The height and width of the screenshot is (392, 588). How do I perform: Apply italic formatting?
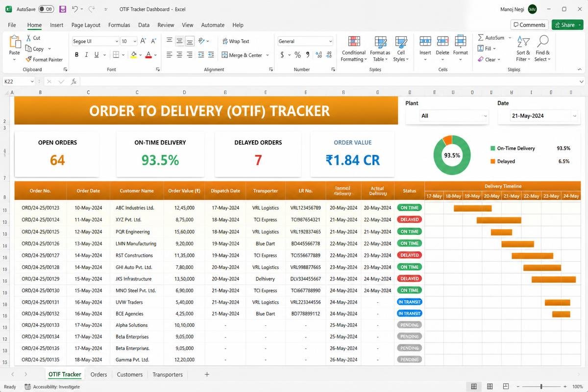coord(87,55)
